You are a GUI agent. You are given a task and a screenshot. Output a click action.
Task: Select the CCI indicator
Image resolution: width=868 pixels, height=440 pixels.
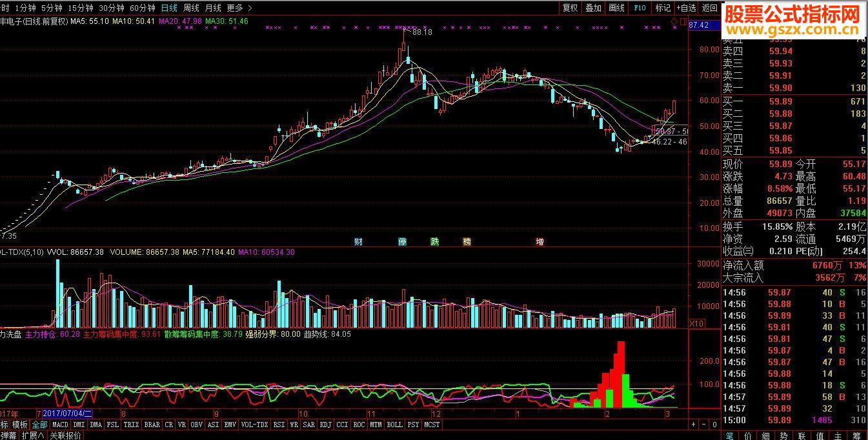click(342, 425)
